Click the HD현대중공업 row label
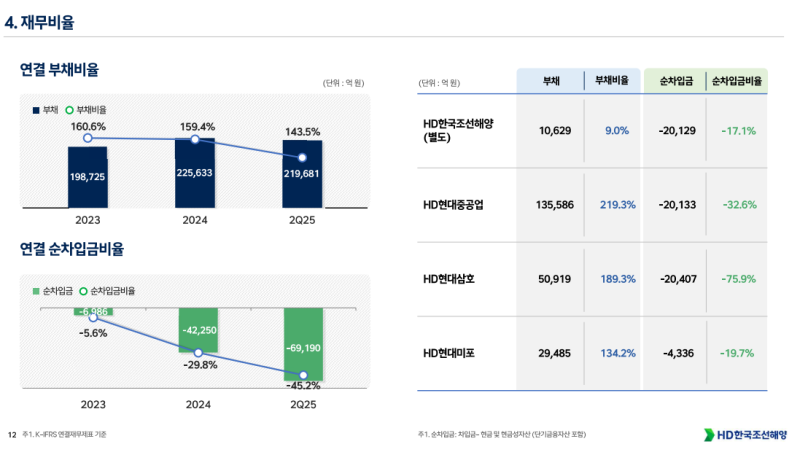This screenshot has width=800, height=452. pyautogui.click(x=460, y=205)
